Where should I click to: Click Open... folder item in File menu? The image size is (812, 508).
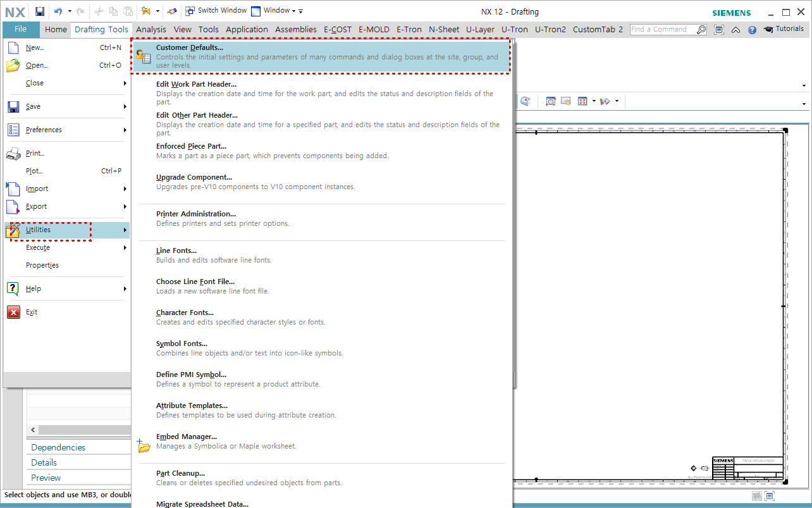(x=66, y=65)
